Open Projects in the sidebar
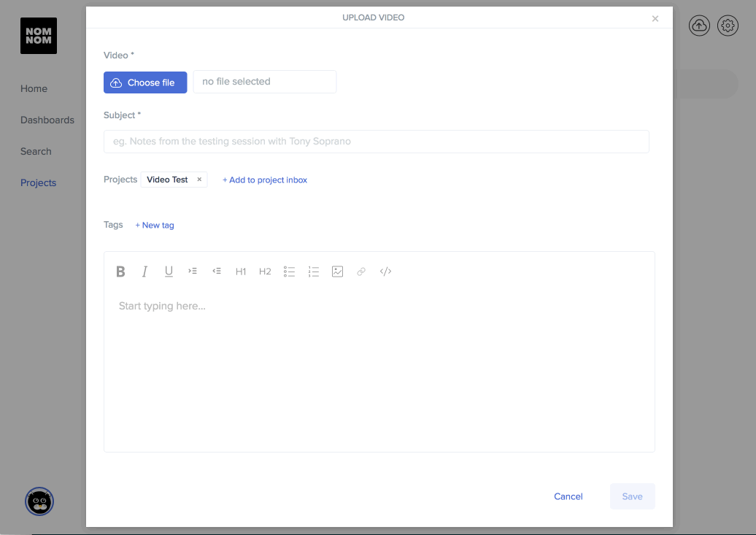Viewport: 756px width, 535px height. pos(38,183)
